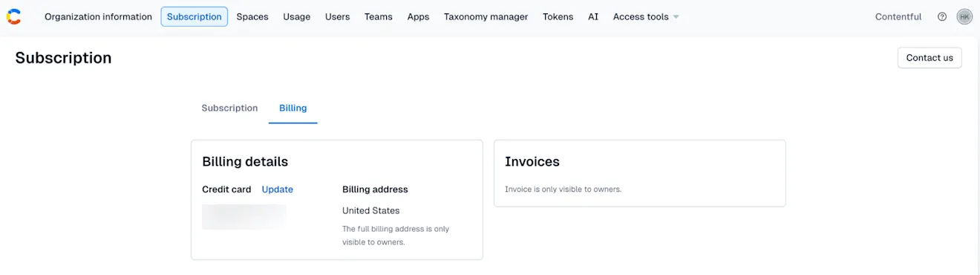The image size is (980, 275).
Task: Open the help question mark icon
Action: [942, 16]
